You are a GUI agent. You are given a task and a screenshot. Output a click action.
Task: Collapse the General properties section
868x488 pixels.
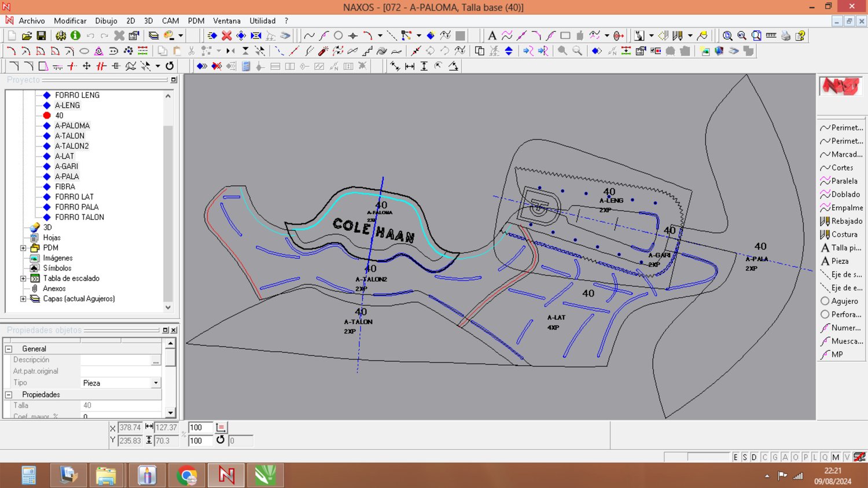click(9, 349)
